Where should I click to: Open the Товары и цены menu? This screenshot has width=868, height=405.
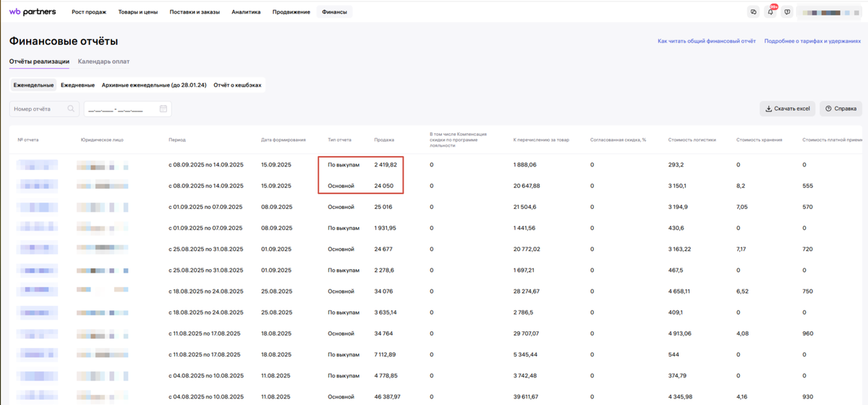click(x=138, y=12)
